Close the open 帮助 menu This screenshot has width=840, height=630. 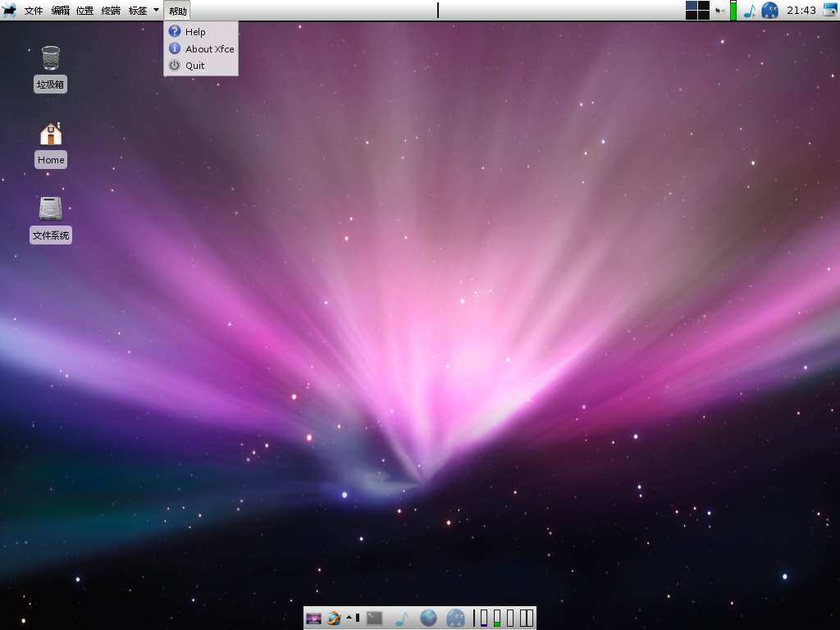point(177,11)
